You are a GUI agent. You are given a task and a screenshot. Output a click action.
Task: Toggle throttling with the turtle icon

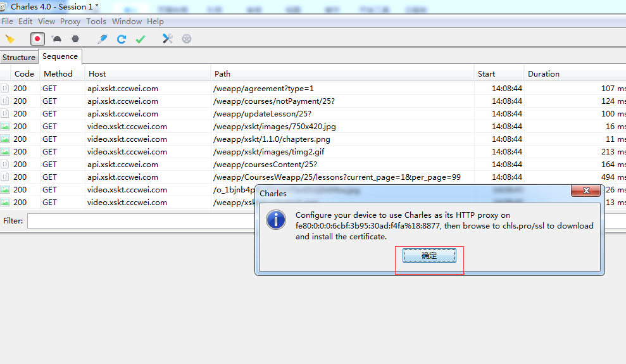tap(57, 39)
